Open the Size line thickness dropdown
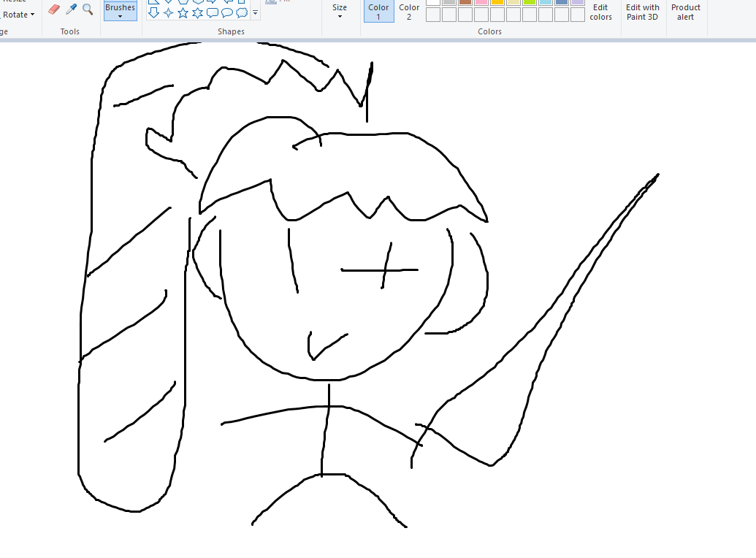 340,11
